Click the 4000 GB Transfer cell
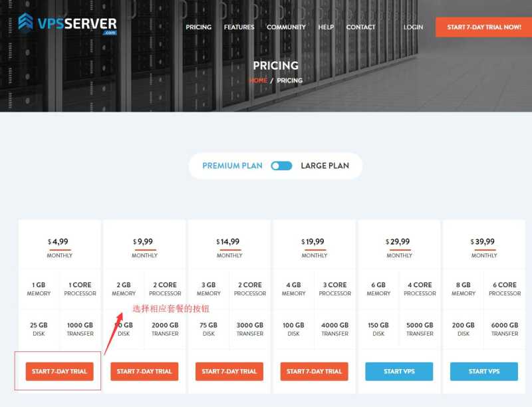532x407 pixels. click(x=335, y=329)
